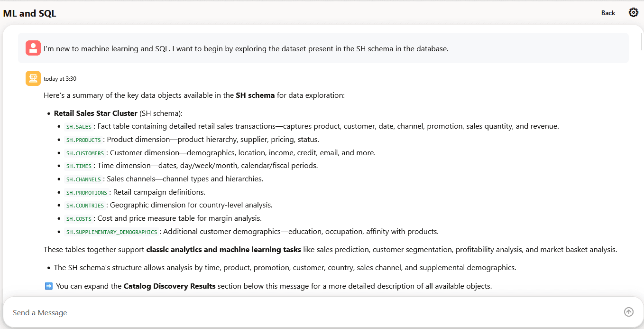Viewport: 644px width, 329px height.
Task: Click the SH.SUPPLEMENTARY_DEMOGRAPHICS table tag
Action: 111,232
